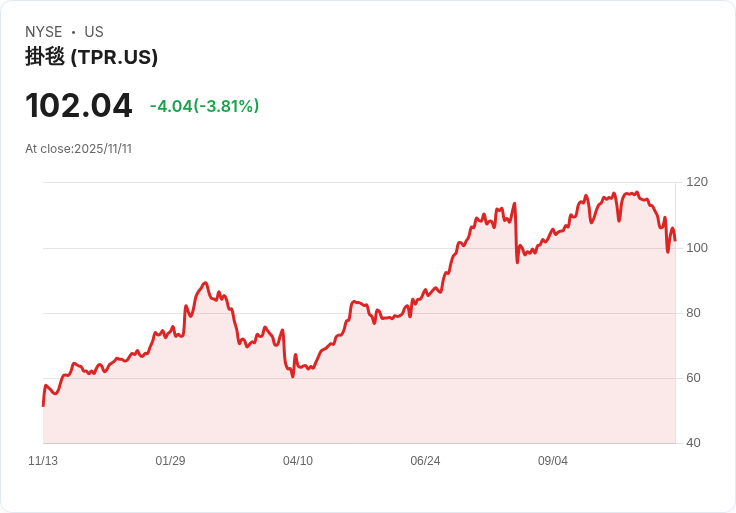736x513 pixels.
Task: Click the 100 y-axis price label
Action: coord(697,248)
